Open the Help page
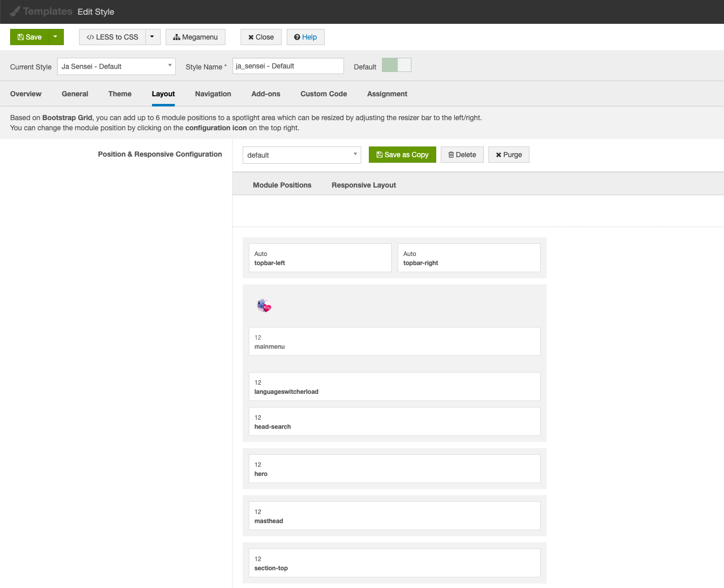 click(x=306, y=37)
